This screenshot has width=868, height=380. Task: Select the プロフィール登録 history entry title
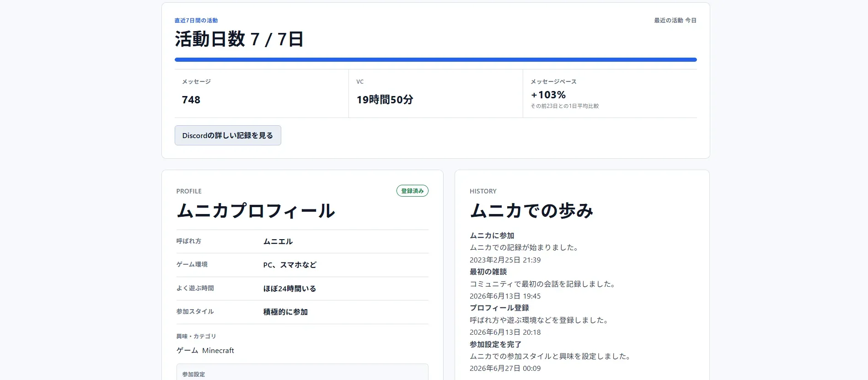tap(499, 308)
